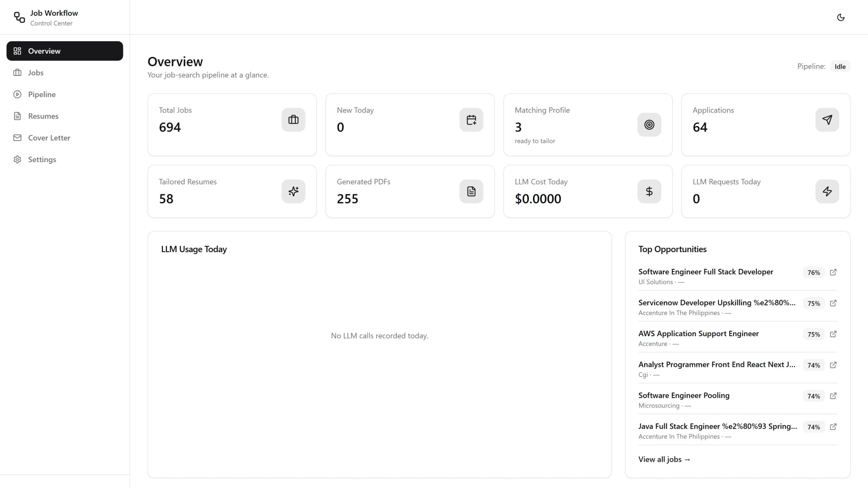Click the Generated PDFs count 255

tap(348, 199)
